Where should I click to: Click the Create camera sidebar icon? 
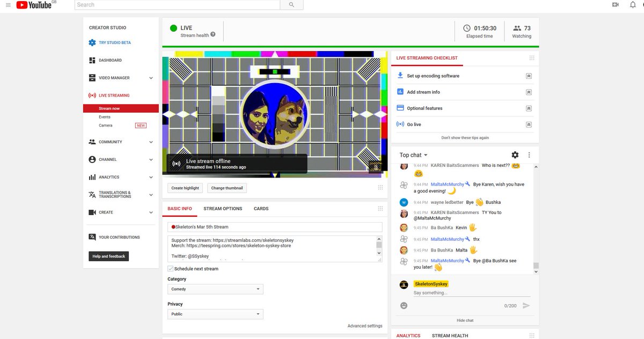click(x=92, y=212)
